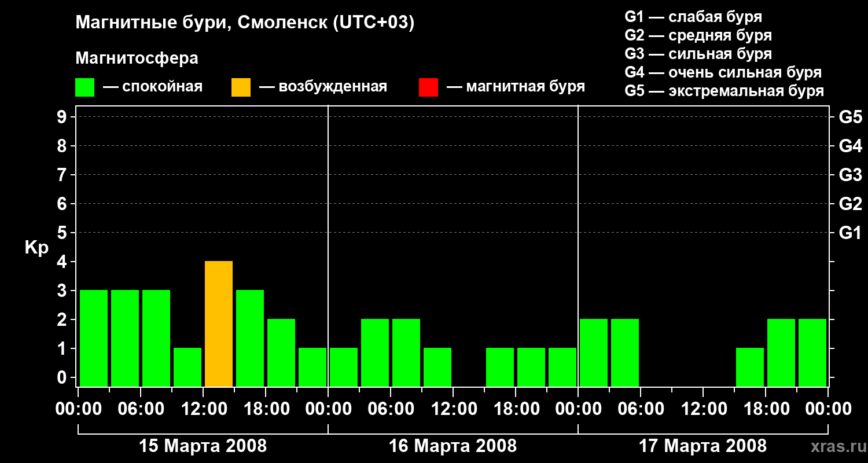Click the '15 Марта 2008' date label
This screenshot has height=463, width=868.
(203, 446)
